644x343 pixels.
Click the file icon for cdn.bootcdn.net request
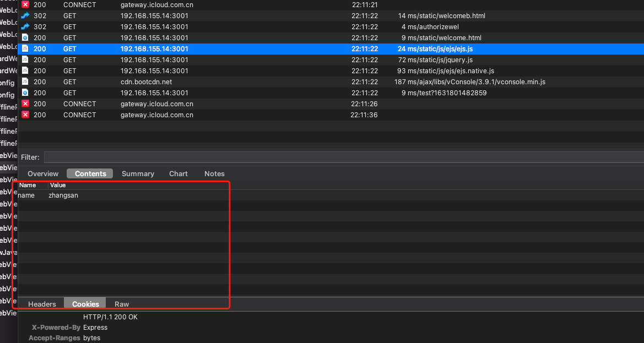tap(25, 81)
